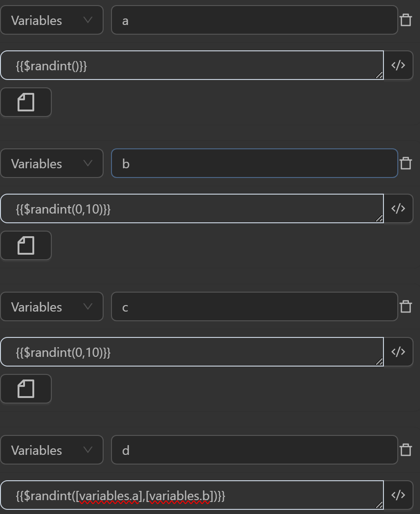Open Variables dropdown for variable c
Viewport: 420px width, 514px height.
click(52, 306)
